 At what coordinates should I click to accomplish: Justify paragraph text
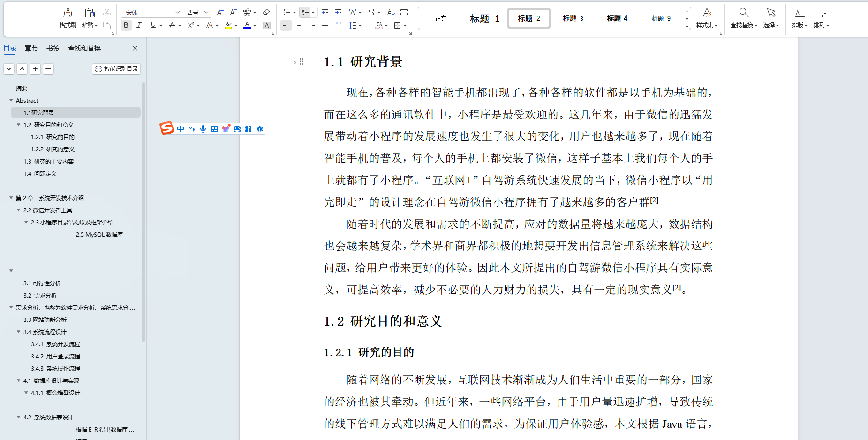pos(325,25)
